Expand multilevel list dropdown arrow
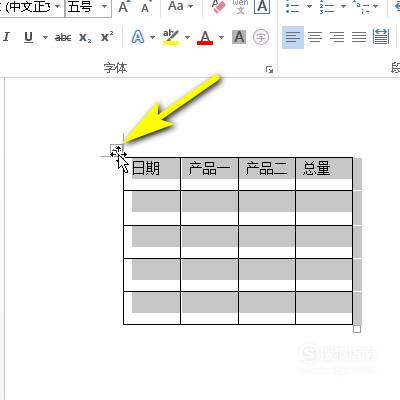This screenshot has width=400, height=400. 376,7
